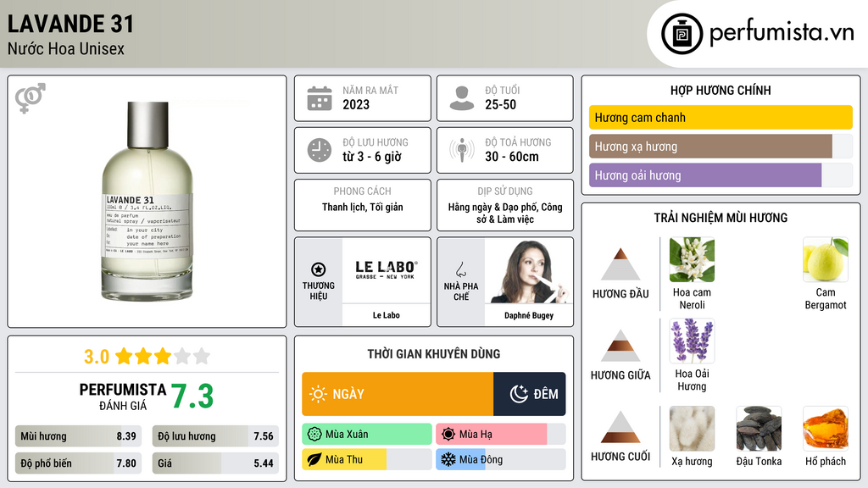Click the person icon beside Độ Tuổi

461,98
